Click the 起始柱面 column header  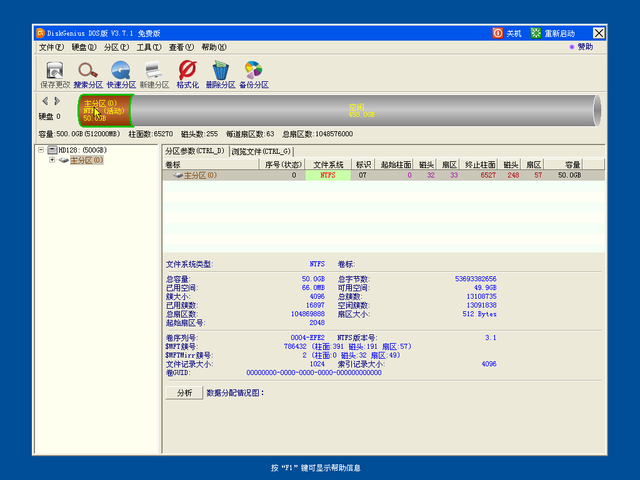click(x=395, y=164)
